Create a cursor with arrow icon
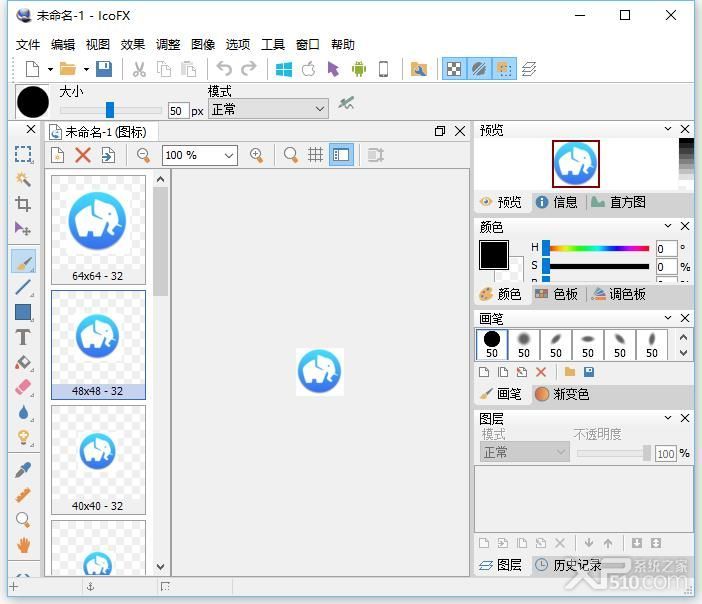The width and height of the screenshot is (702, 604). (x=333, y=69)
